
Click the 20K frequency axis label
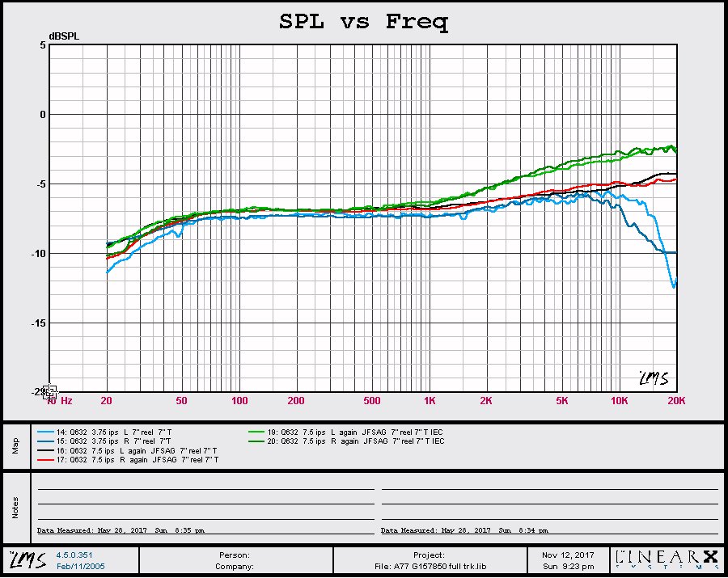(x=675, y=401)
